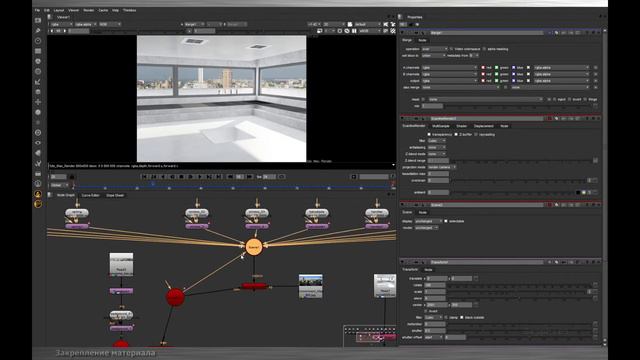
Task: Open the Merge nodes toolbar menu
Action: click(x=38, y=92)
